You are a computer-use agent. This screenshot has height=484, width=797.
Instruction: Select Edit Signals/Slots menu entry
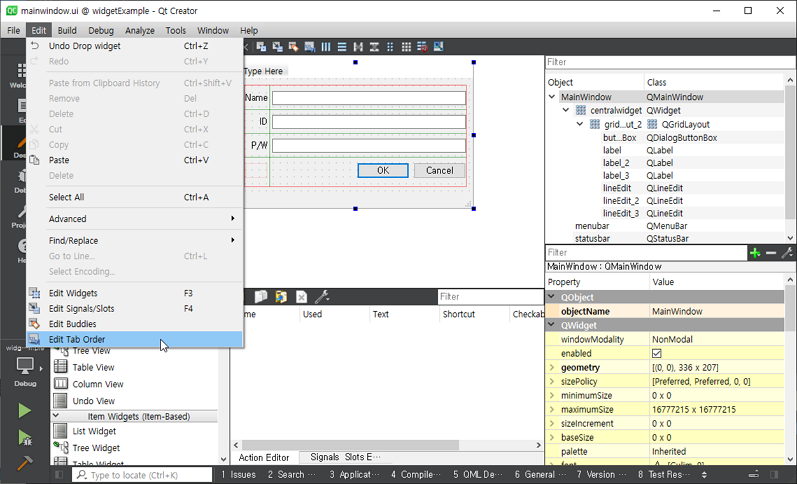pos(81,309)
